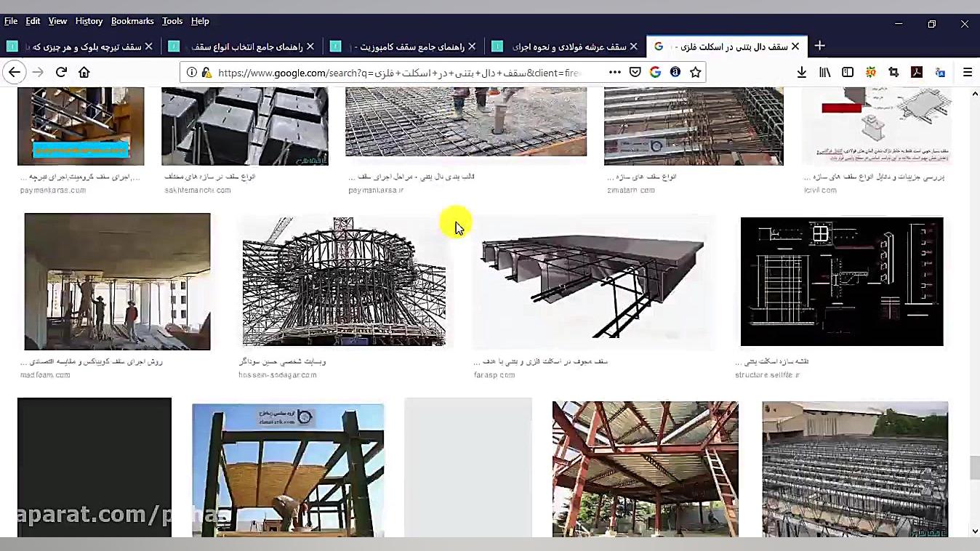Close the active 'سقف دال بتنی' Google tab
The height and width of the screenshot is (551, 980).
795,46
